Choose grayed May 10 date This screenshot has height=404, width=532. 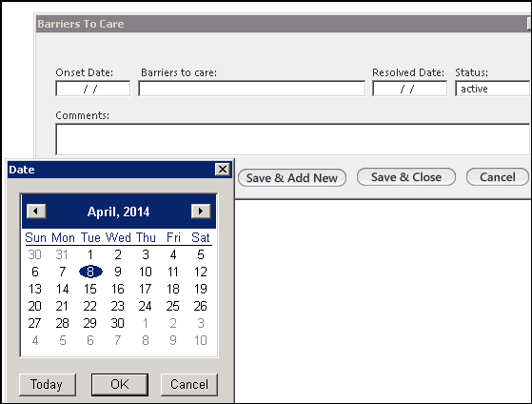click(201, 340)
